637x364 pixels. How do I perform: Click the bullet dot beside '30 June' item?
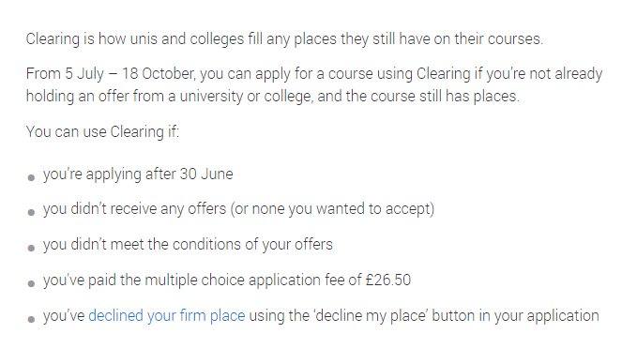click(x=31, y=177)
